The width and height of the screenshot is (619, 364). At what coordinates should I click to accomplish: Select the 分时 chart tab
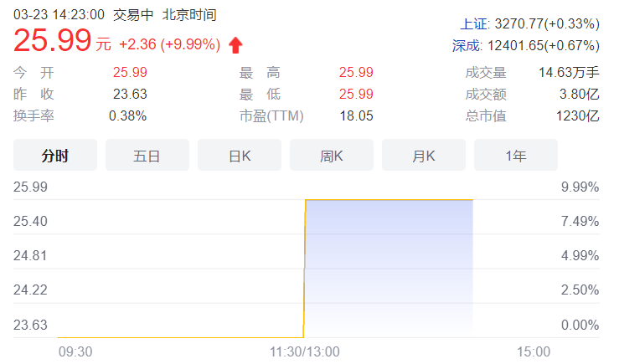(x=55, y=155)
